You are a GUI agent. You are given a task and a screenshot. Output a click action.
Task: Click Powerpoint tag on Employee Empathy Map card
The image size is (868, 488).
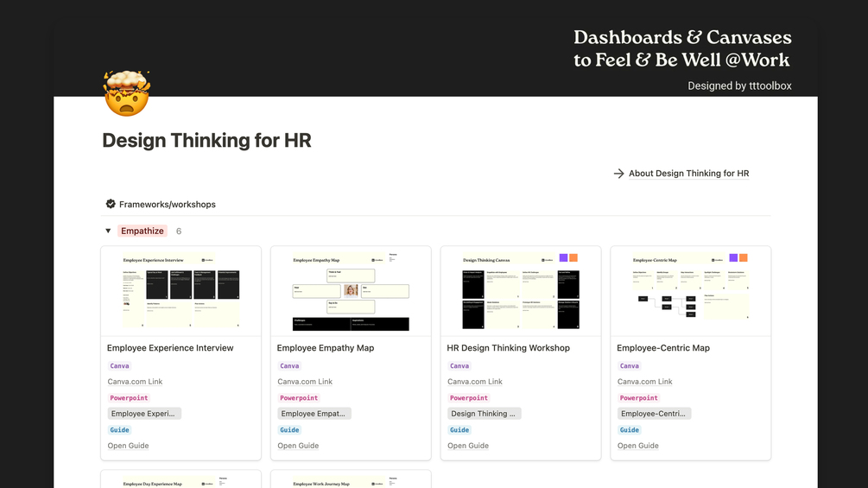(299, 398)
